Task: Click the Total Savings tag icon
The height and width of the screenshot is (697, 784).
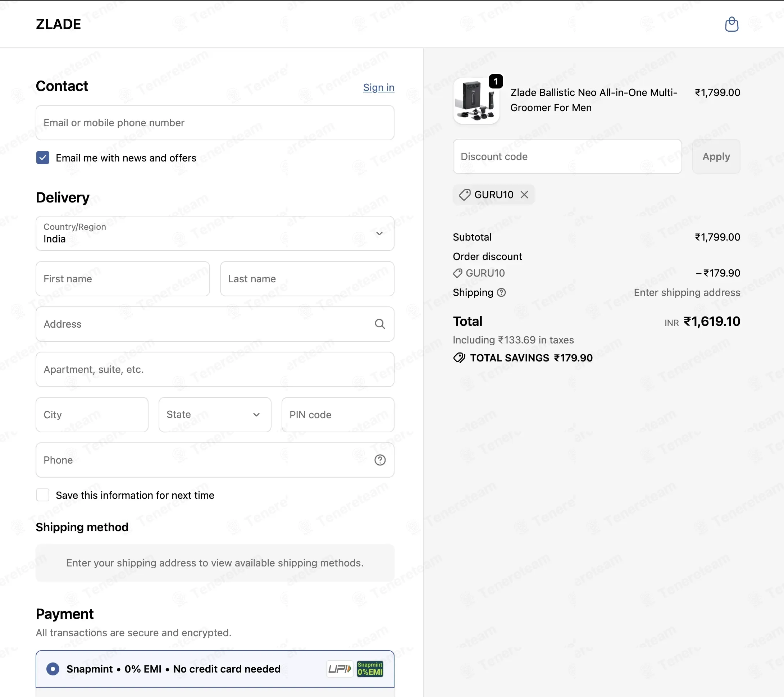Action: [x=459, y=358]
